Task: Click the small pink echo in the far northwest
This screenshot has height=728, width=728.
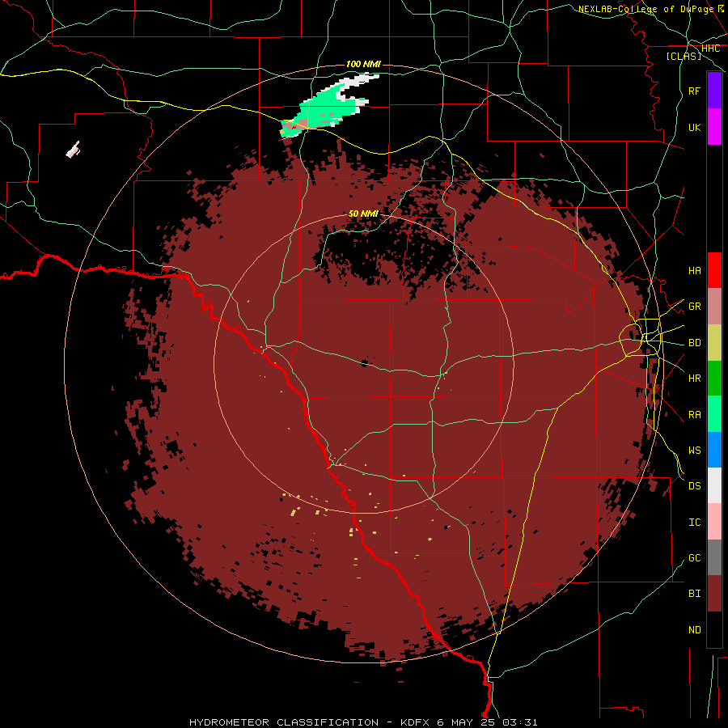Action: tap(73, 150)
